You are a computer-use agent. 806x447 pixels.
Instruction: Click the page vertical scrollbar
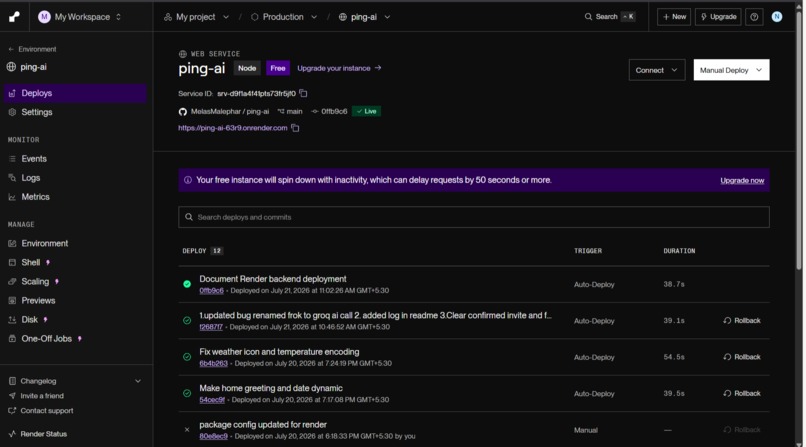click(x=799, y=139)
